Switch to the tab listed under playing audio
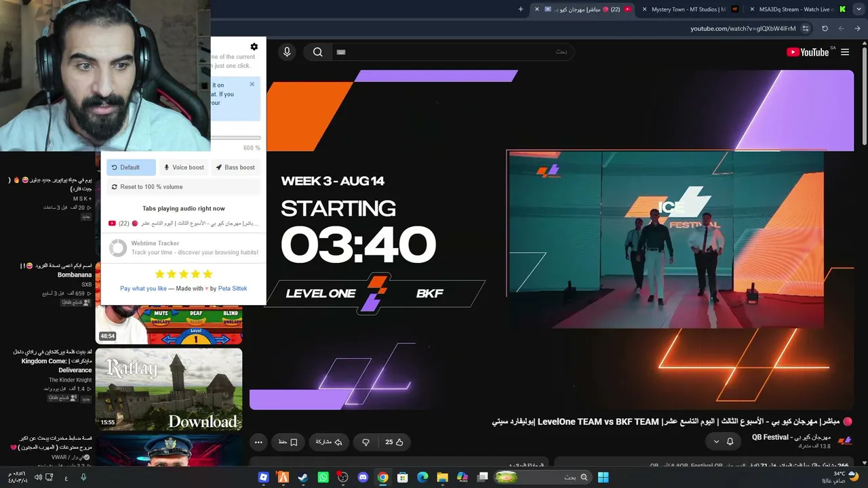 (x=183, y=223)
